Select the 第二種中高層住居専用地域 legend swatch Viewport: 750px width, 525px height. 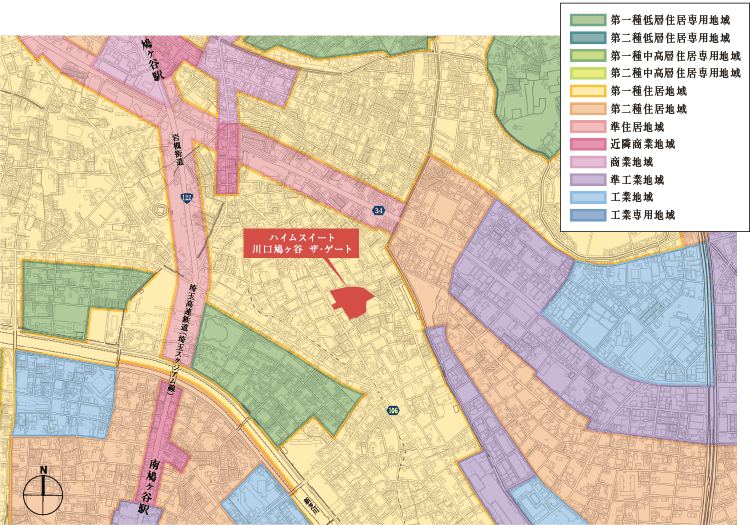[x=587, y=73]
